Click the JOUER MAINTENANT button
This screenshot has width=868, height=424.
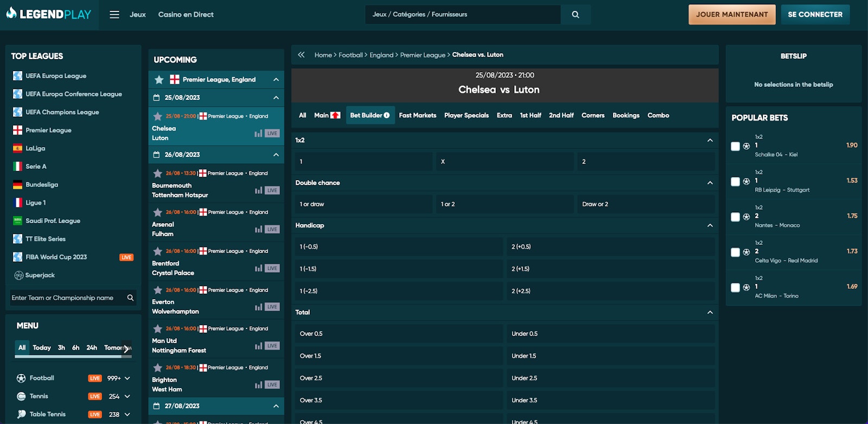[x=731, y=15]
